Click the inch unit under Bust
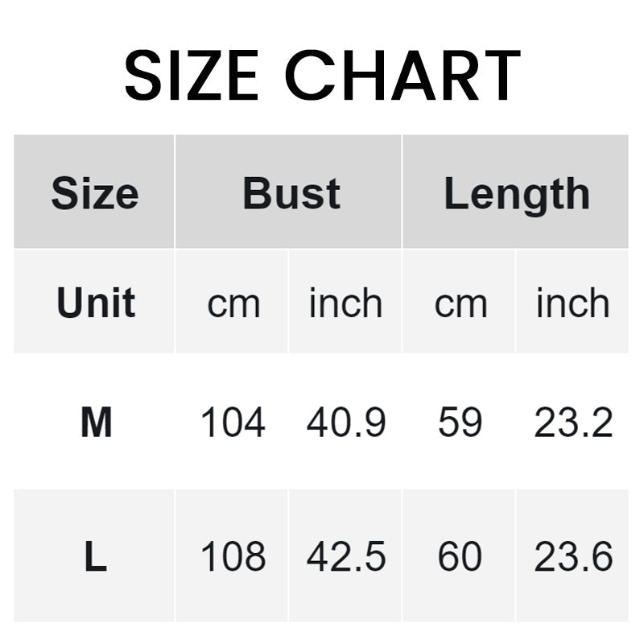The height and width of the screenshot is (644, 644). point(345,303)
